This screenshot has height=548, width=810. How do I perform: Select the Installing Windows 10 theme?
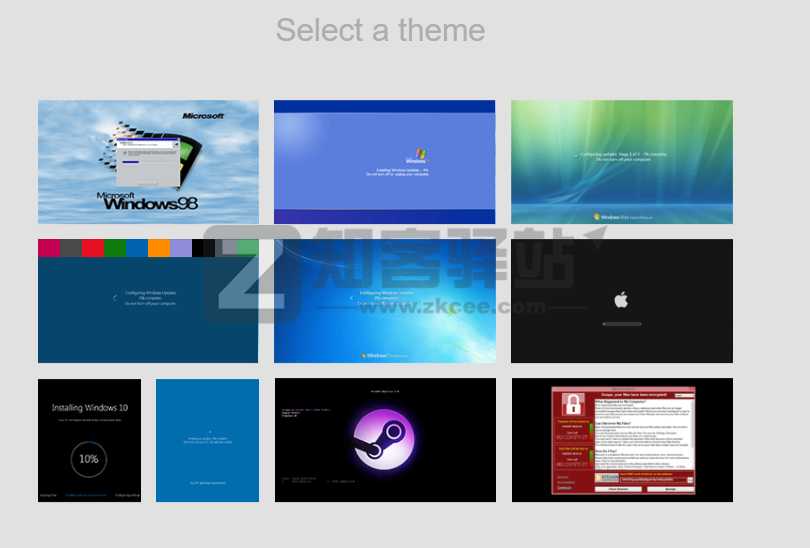[x=89, y=440]
